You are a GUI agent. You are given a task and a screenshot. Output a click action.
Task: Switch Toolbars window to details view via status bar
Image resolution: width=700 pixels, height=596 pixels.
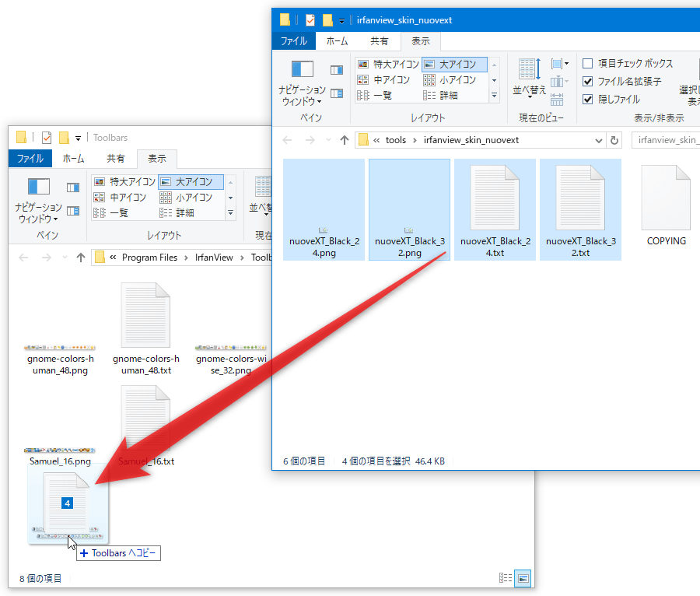point(506,578)
